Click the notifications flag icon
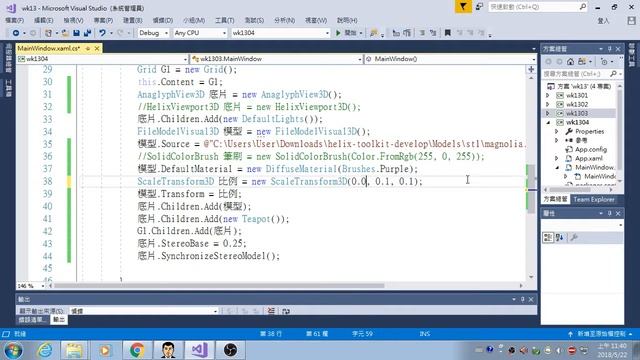The width and height of the screenshot is (640, 360). [x=463, y=7]
